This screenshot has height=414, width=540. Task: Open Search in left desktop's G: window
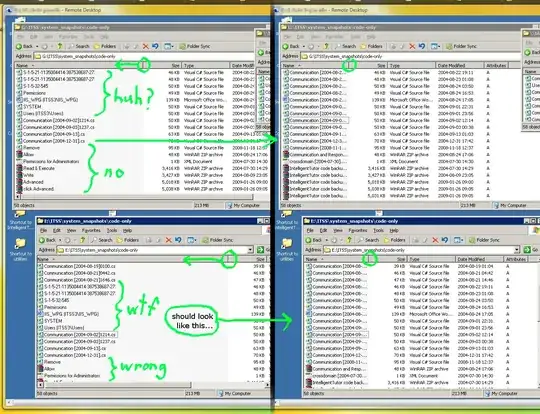[x=79, y=46]
